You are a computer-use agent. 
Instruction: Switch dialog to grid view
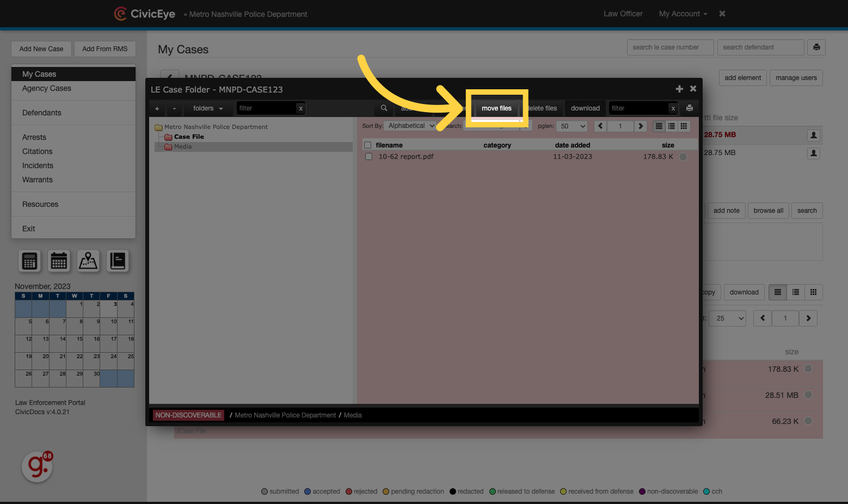pyautogui.click(x=684, y=126)
